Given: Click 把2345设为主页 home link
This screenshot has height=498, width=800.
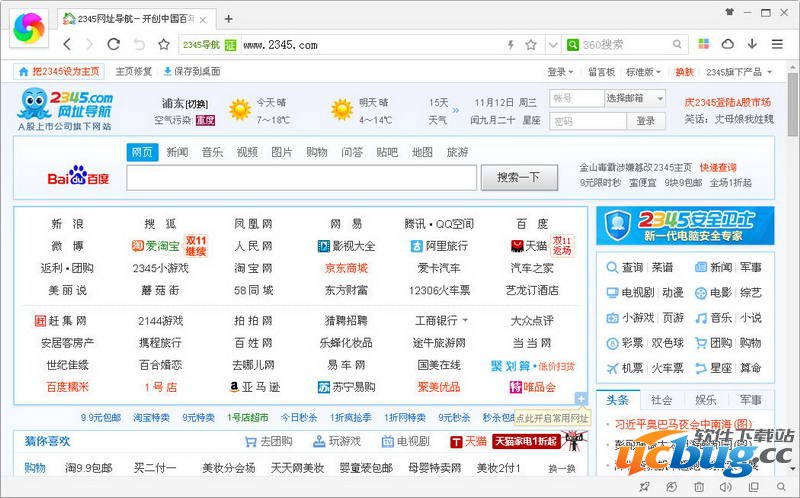Looking at the screenshot, I should click(x=59, y=71).
